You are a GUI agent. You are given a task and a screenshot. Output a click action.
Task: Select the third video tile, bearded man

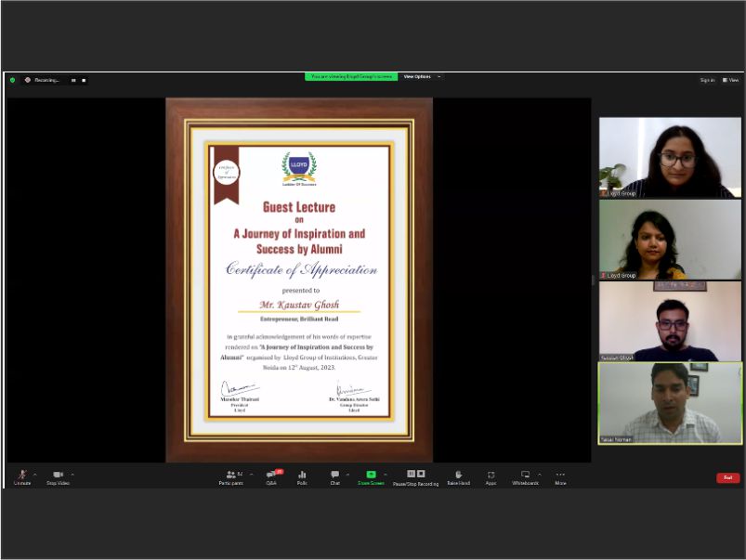point(670,321)
